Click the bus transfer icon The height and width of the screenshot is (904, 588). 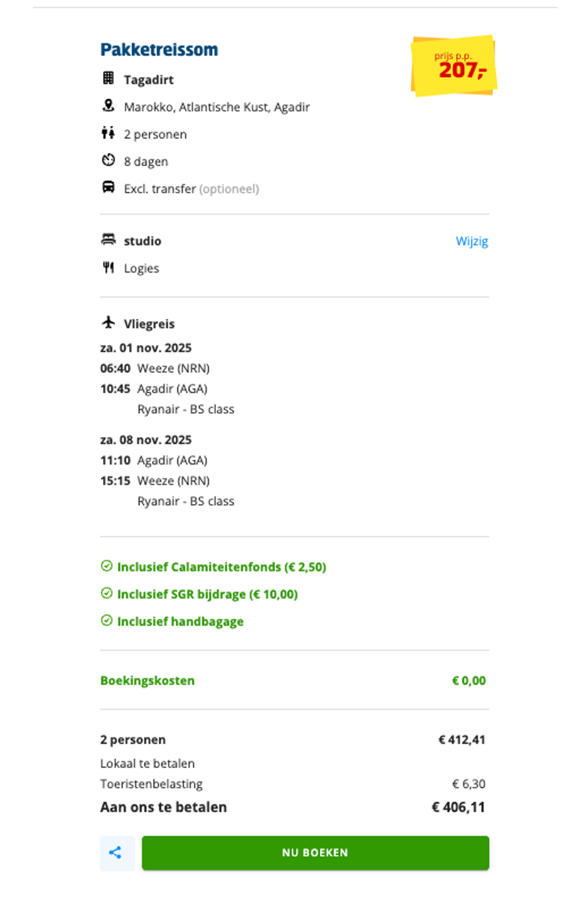point(108,187)
